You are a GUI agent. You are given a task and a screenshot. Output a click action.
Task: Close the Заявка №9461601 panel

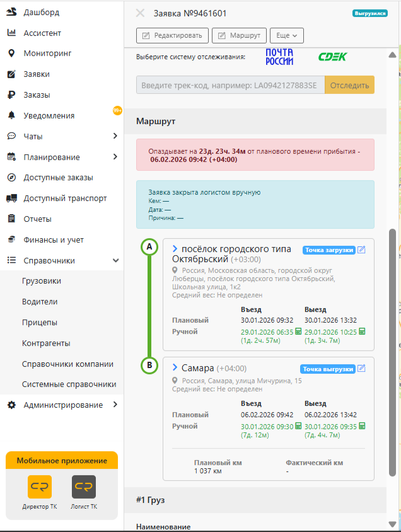140,13
